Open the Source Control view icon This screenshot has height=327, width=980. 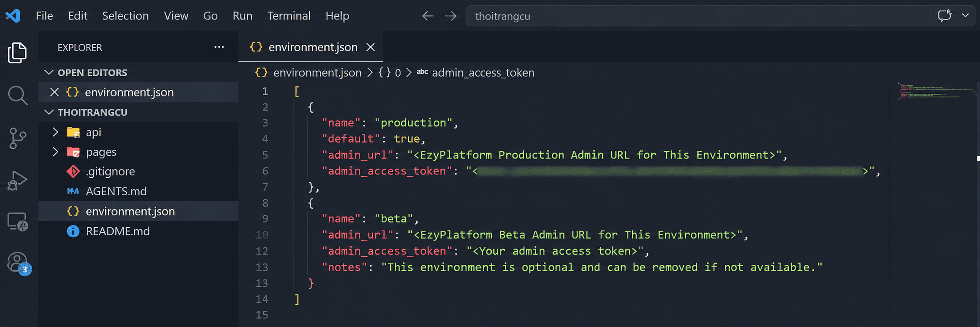(x=18, y=138)
